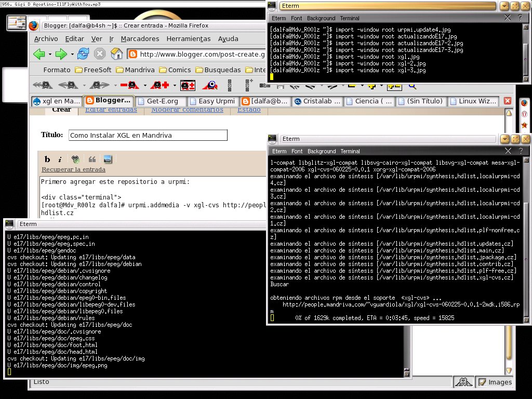Open the Busquedas bookmarks folder
This screenshot has width=532, height=399.
tap(218, 70)
